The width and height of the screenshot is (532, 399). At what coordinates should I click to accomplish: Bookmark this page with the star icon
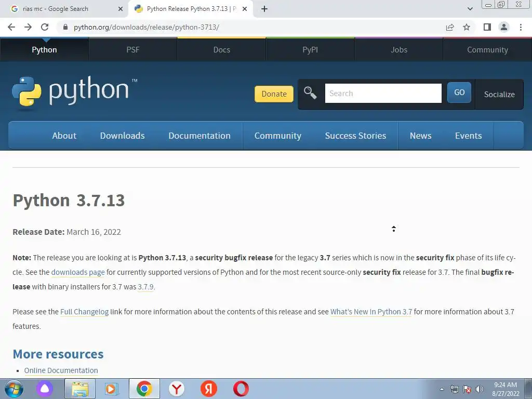pos(467,27)
